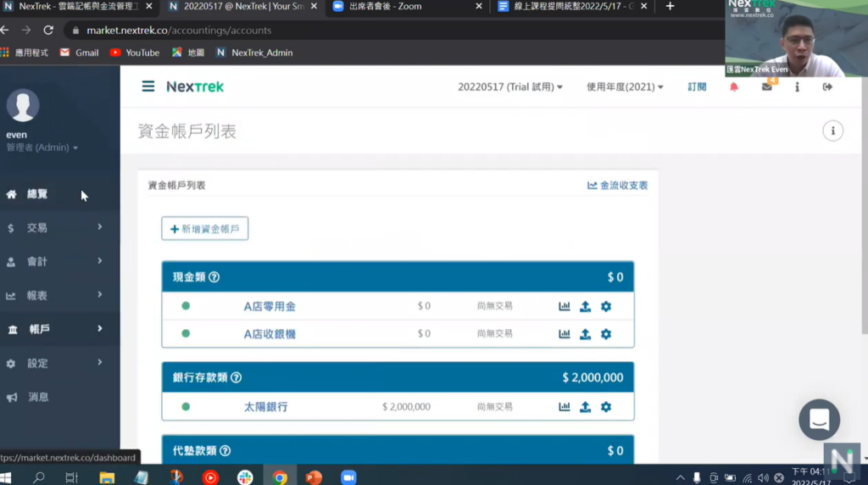Click help icon next to 現金類
Image resolution: width=868 pixels, height=485 pixels.
[214, 276]
